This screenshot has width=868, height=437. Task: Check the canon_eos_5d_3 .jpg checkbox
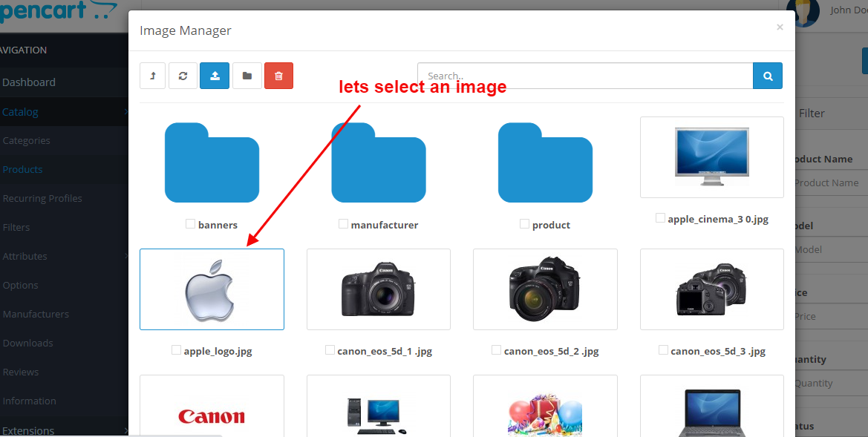662,350
